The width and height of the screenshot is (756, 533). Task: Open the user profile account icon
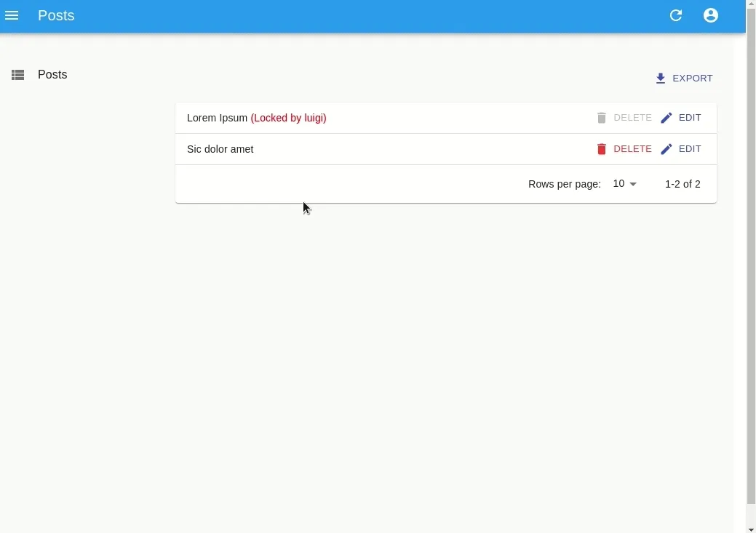click(x=711, y=15)
